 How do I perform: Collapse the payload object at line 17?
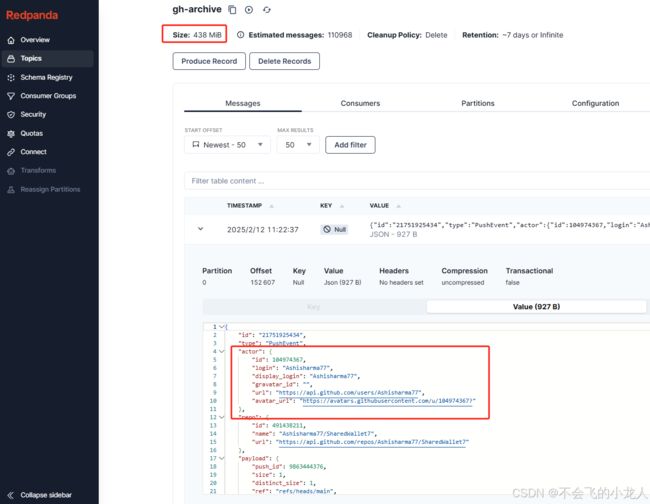tap(221, 458)
